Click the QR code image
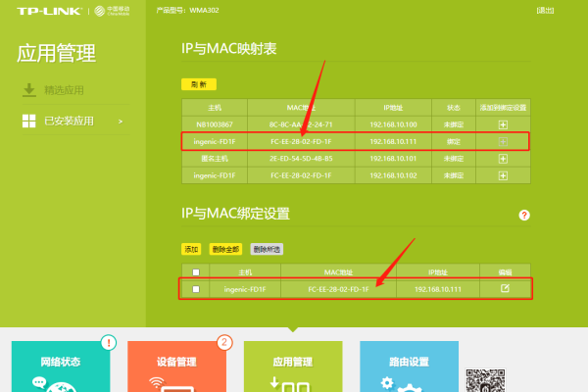This screenshot has width=588, height=392. pyautogui.click(x=485, y=380)
